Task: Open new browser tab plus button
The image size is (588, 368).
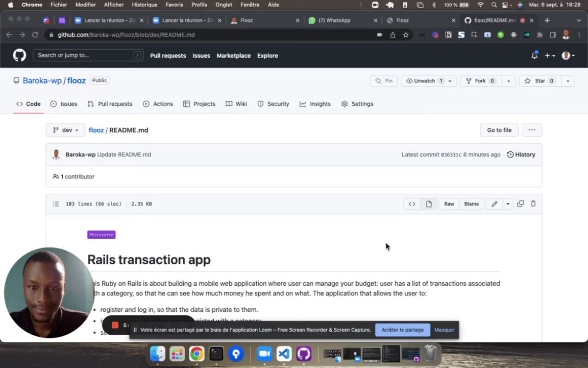Action: point(547,20)
